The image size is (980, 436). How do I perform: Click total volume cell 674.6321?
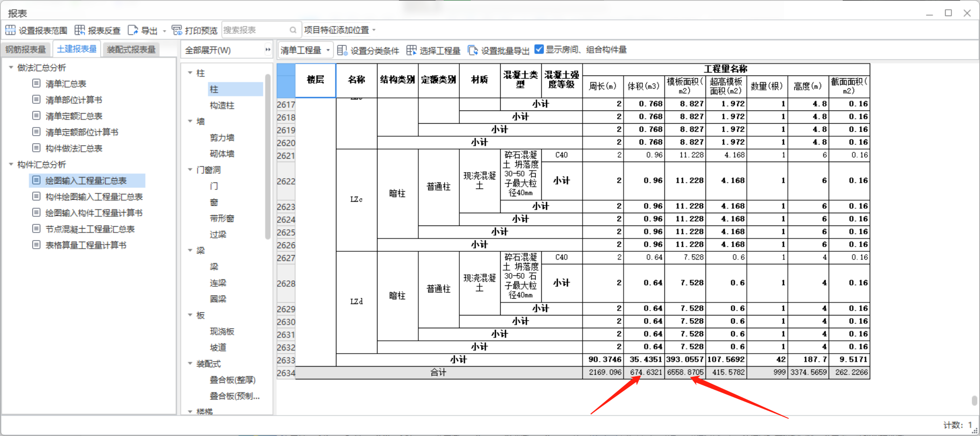click(x=644, y=372)
